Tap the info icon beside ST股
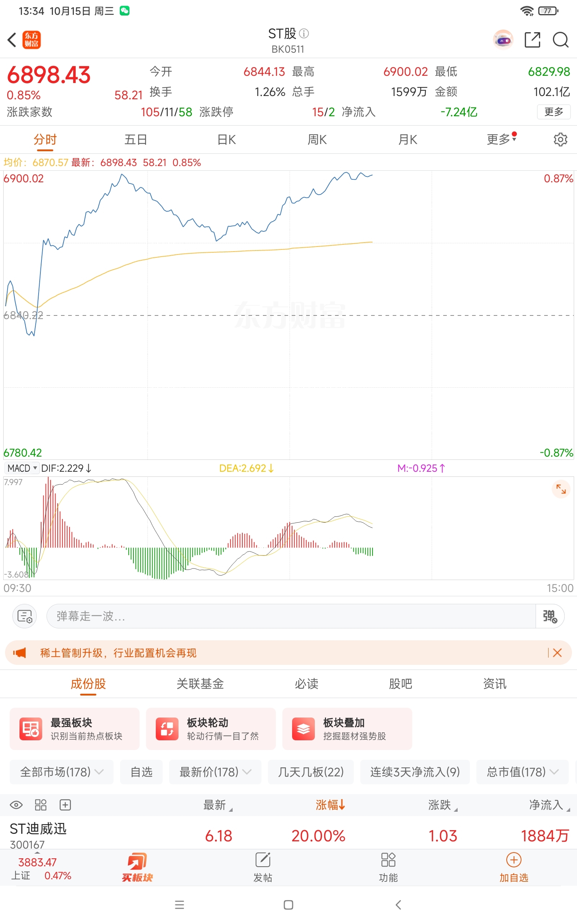This screenshot has height=924, width=577. 304,34
